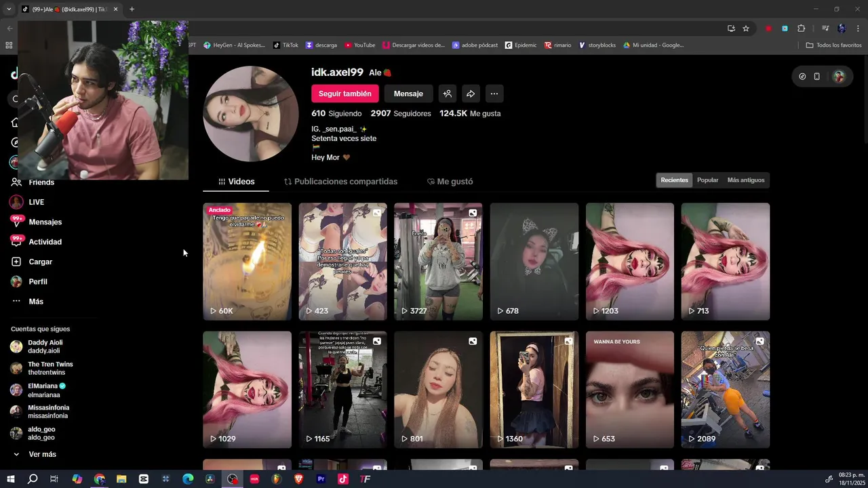This screenshot has width=868, height=488.
Task: Switch to the Me gustó tab
Action: coord(450,182)
